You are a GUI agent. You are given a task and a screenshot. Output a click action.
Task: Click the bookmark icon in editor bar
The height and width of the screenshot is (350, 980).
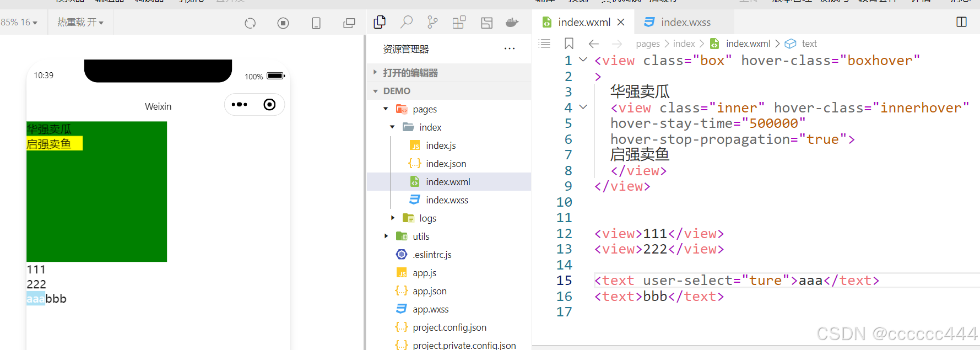(569, 44)
